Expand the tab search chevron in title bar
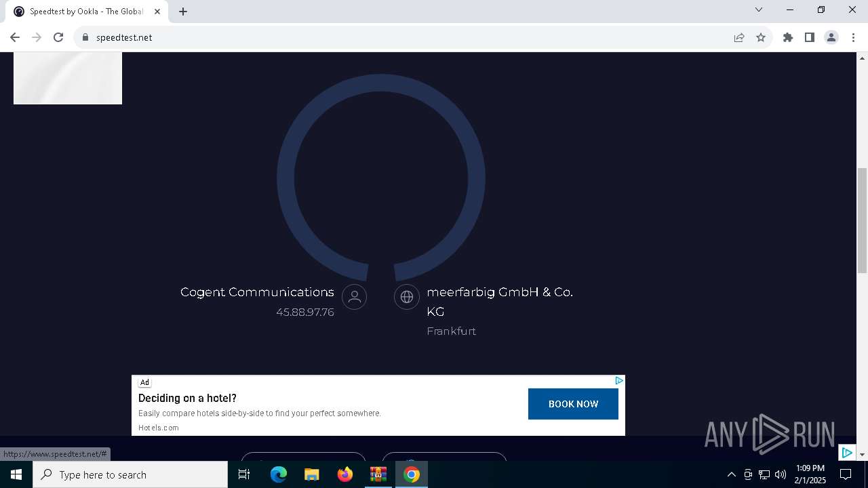 click(759, 9)
